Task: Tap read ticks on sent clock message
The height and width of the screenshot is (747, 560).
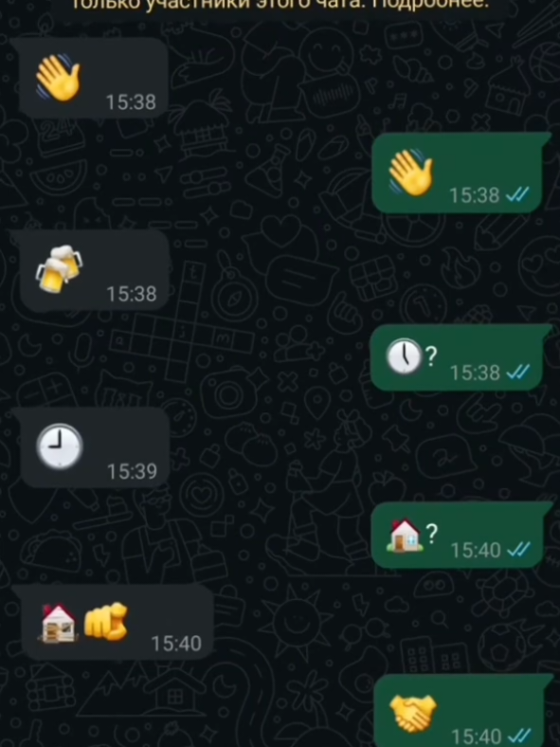Action: pyautogui.click(x=518, y=372)
